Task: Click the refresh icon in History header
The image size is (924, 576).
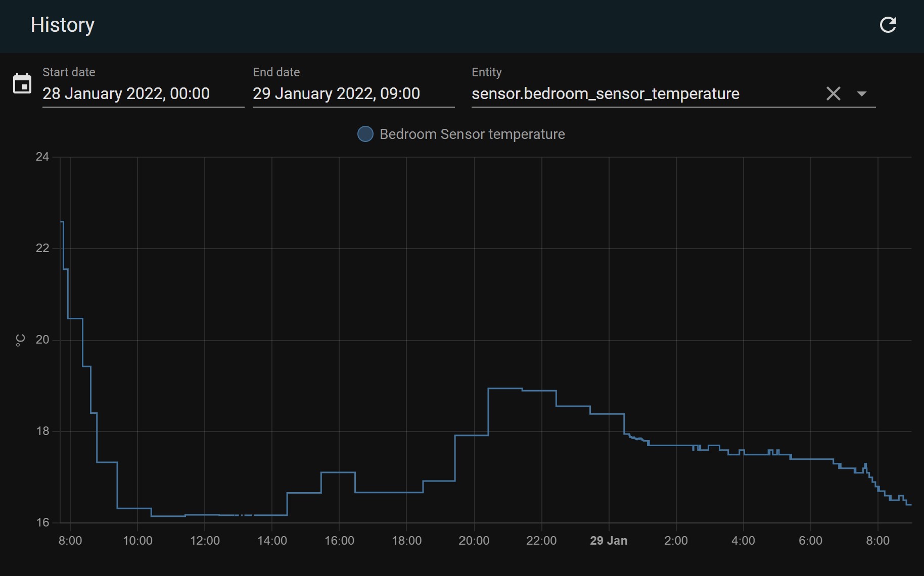Action: click(x=888, y=25)
